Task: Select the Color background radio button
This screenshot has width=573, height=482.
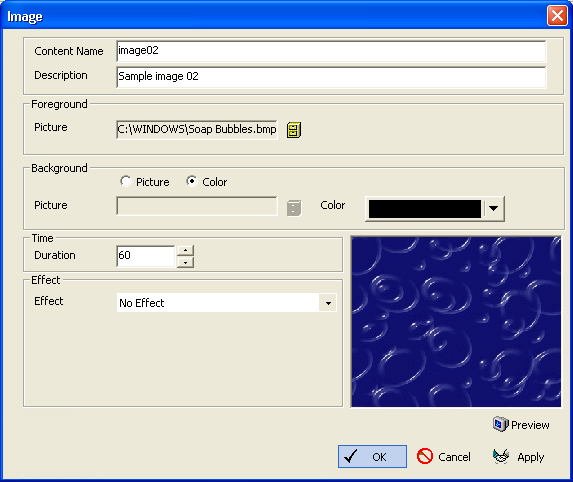Action: pos(192,181)
